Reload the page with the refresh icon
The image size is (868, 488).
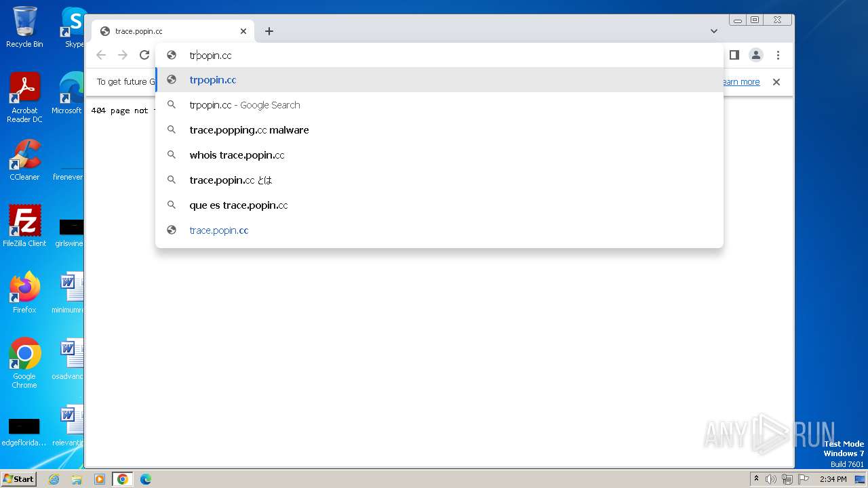(144, 55)
